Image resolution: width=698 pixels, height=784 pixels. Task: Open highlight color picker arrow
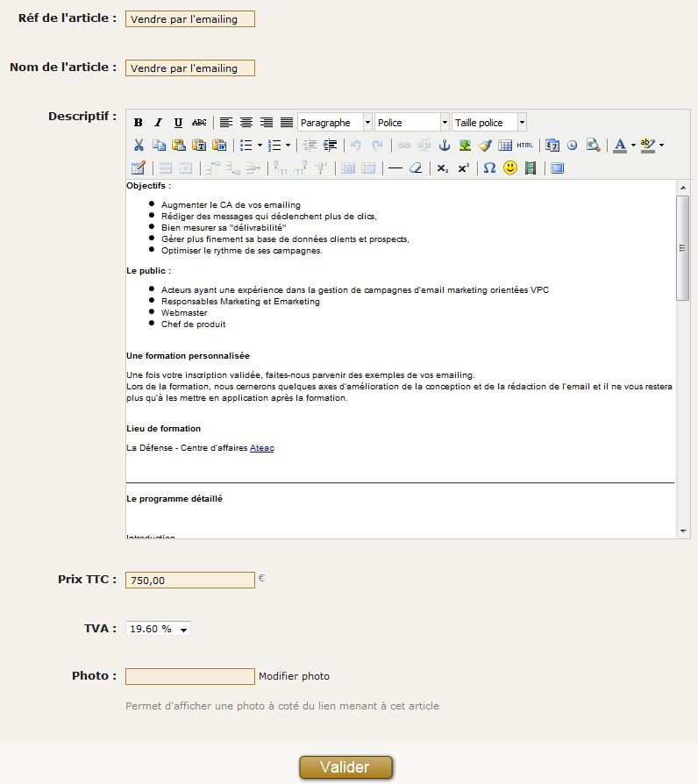tap(661, 145)
